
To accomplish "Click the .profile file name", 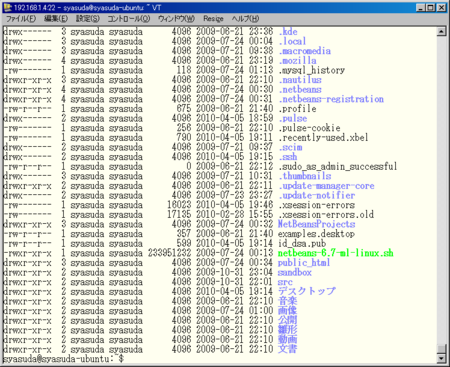I will (x=297, y=109).
